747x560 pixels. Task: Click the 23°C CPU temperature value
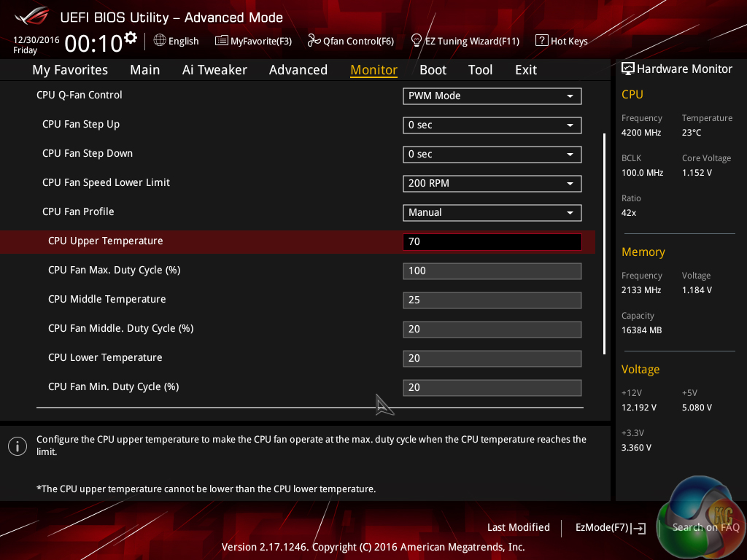[692, 133]
